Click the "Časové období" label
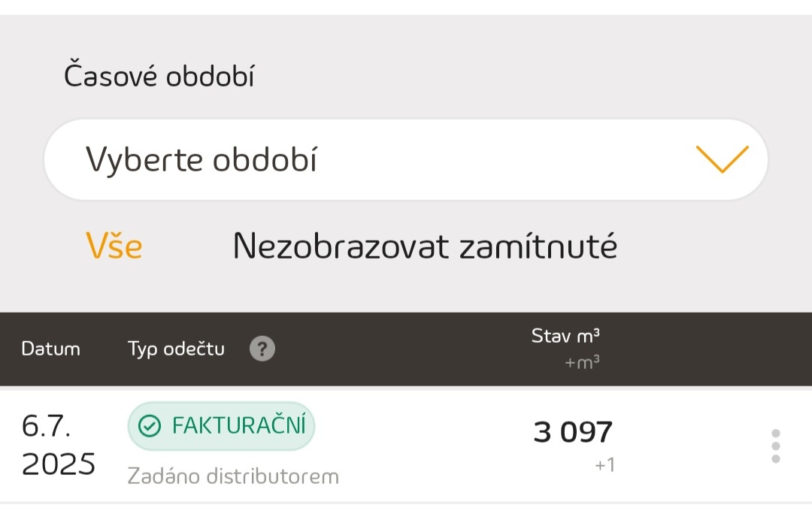Viewport: 812px width, 511px height. [x=159, y=76]
